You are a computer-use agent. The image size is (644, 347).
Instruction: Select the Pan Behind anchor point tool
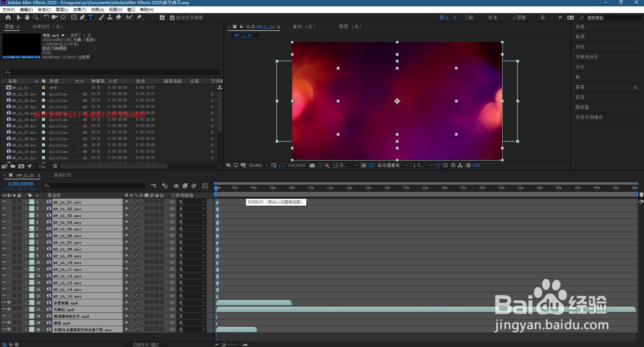pyautogui.click(x=63, y=17)
